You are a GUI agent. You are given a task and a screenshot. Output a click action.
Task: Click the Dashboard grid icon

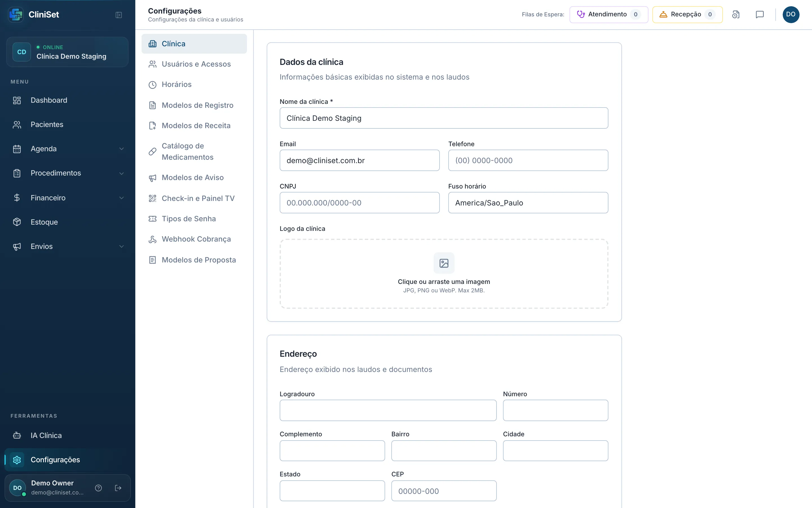[x=17, y=100]
